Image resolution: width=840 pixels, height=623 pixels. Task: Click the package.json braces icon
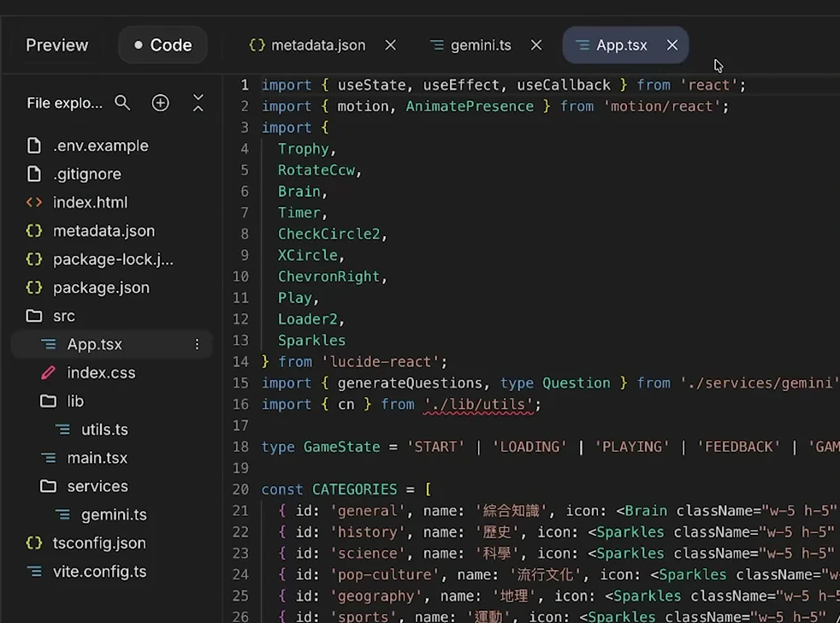33,288
